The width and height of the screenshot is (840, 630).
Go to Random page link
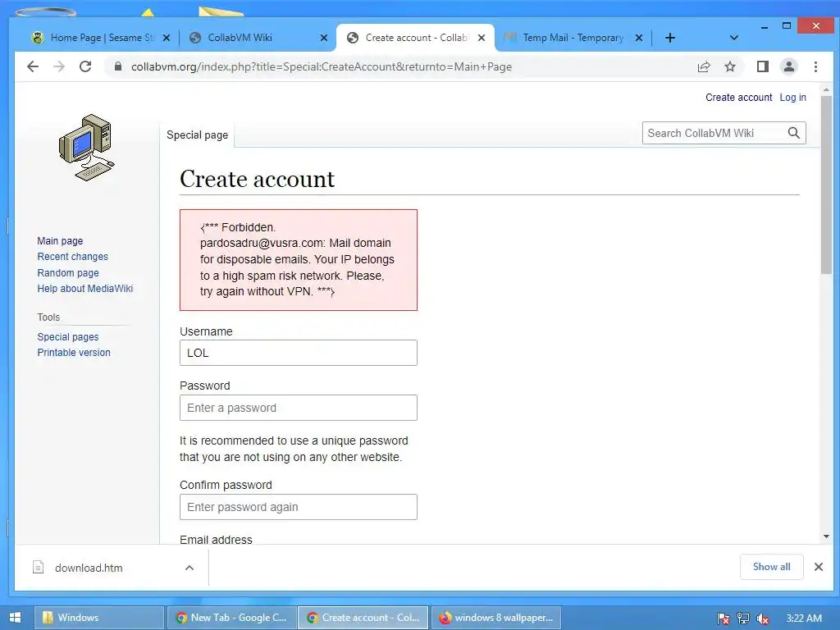point(68,272)
